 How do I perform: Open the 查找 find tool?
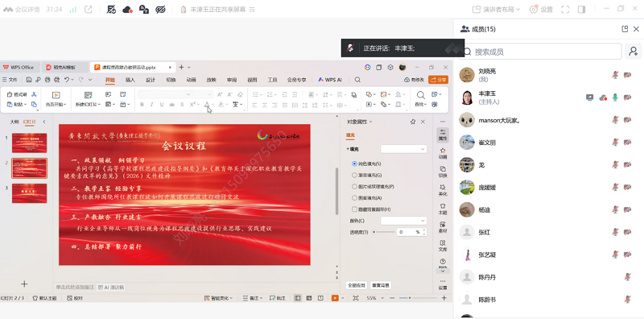tap(420, 99)
